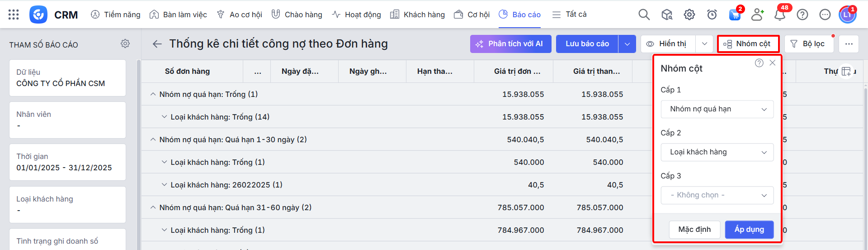Click the help question mark icon
This screenshot has width=868, height=250.
tap(802, 14)
